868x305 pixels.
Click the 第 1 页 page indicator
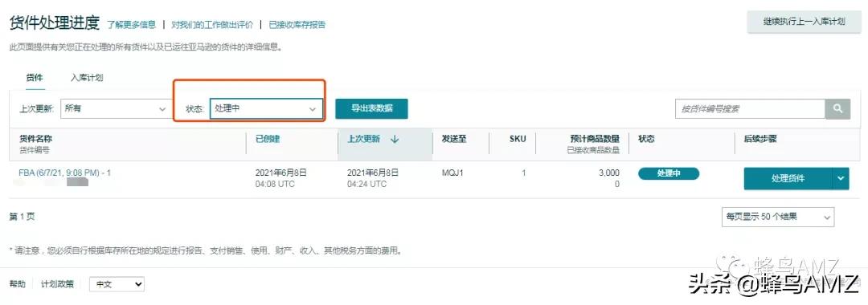point(22,218)
